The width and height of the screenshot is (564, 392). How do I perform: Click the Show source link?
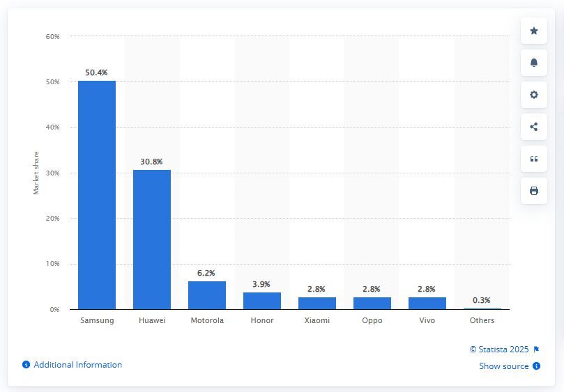pyautogui.click(x=503, y=366)
